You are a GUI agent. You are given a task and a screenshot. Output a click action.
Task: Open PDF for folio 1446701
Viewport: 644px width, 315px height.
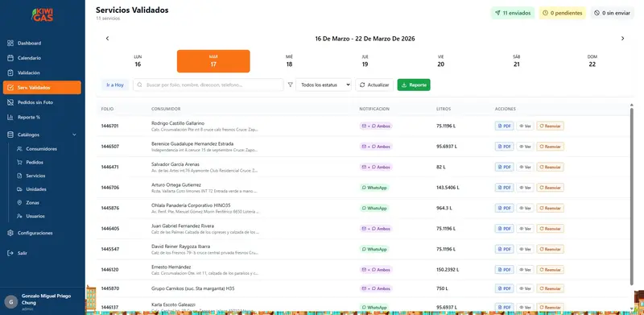tap(505, 126)
